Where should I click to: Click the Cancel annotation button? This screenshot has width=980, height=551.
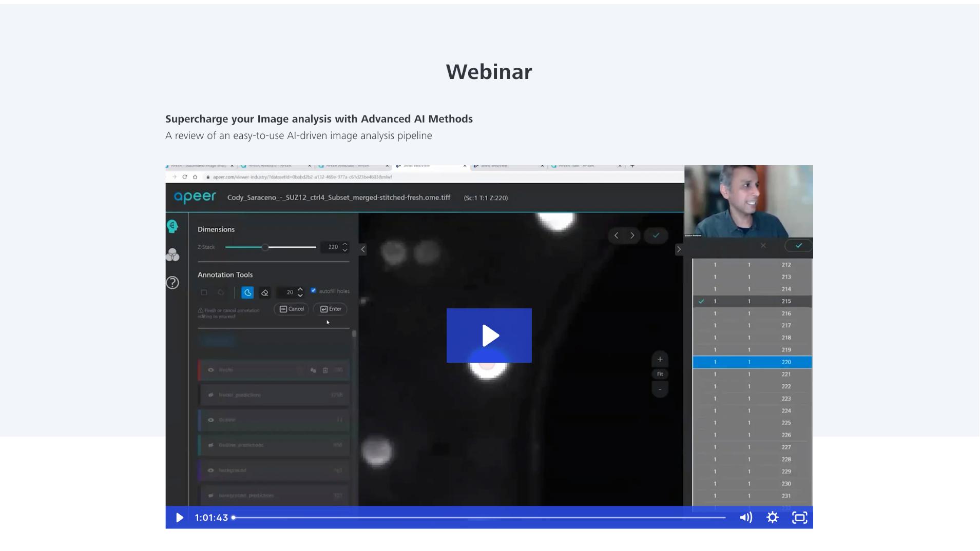coord(292,309)
